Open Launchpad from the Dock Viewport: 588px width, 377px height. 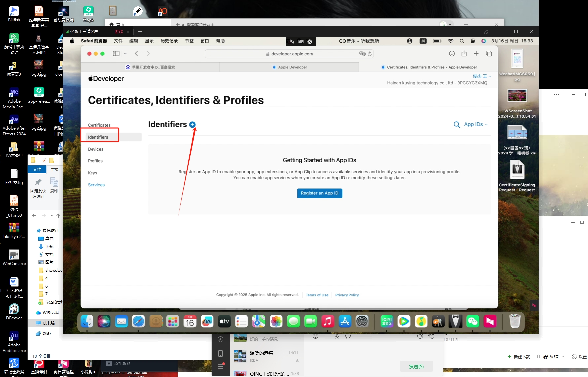point(173,321)
